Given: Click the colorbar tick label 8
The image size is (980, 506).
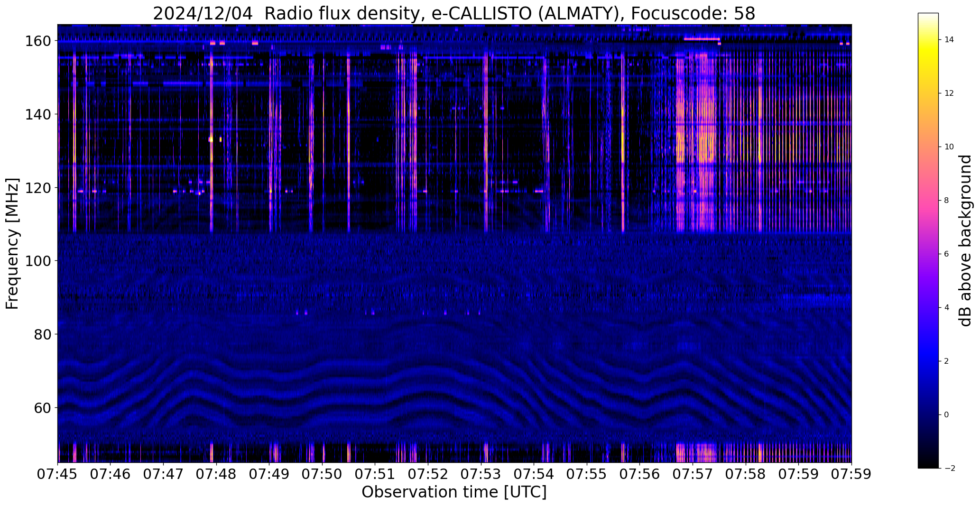Looking at the screenshot, I should click(947, 201).
